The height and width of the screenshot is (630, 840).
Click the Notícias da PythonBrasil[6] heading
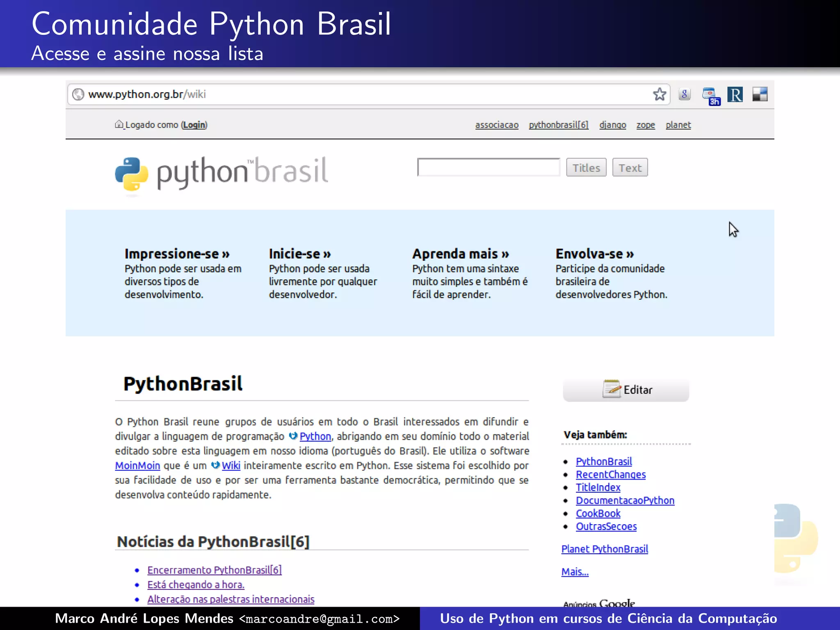213,542
